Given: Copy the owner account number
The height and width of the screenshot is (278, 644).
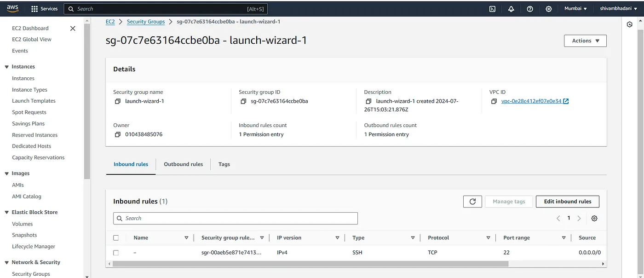Looking at the screenshot, I should coord(117,134).
